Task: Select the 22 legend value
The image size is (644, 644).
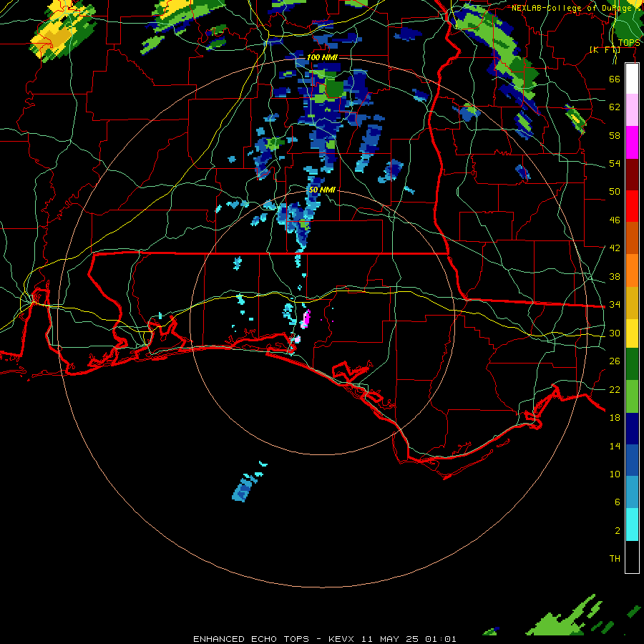Action: click(615, 389)
